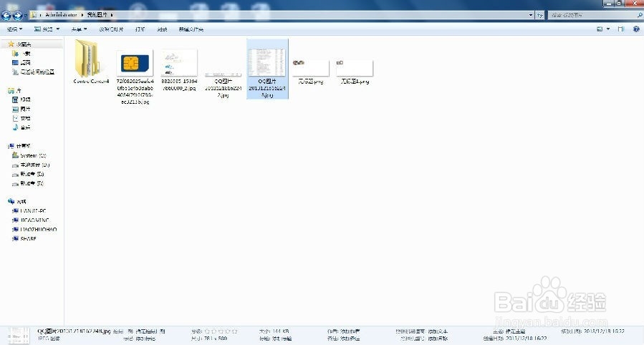Select the 8826985 jpg image thumbnail
644x345 pixels.
click(x=179, y=63)
